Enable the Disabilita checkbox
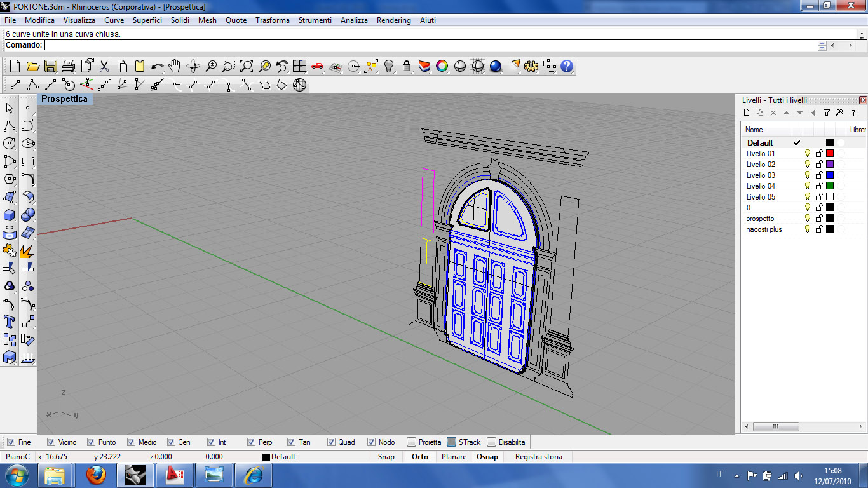 pos(491,442)
